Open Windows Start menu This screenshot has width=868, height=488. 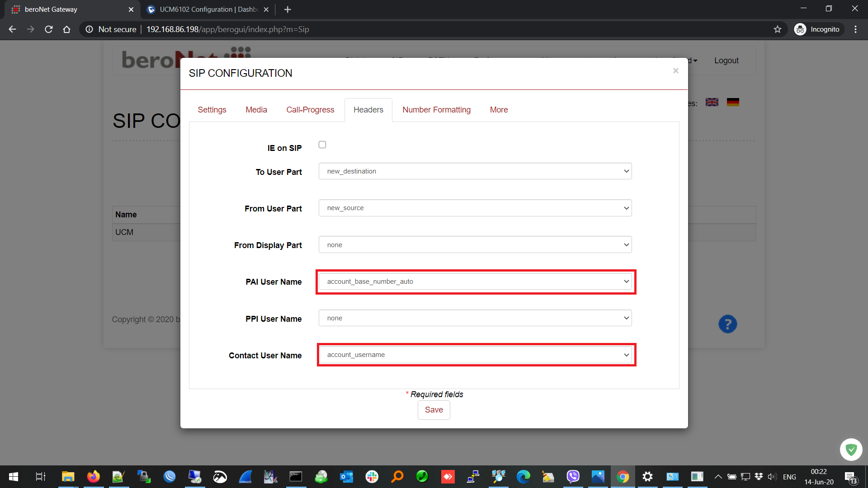14,477
